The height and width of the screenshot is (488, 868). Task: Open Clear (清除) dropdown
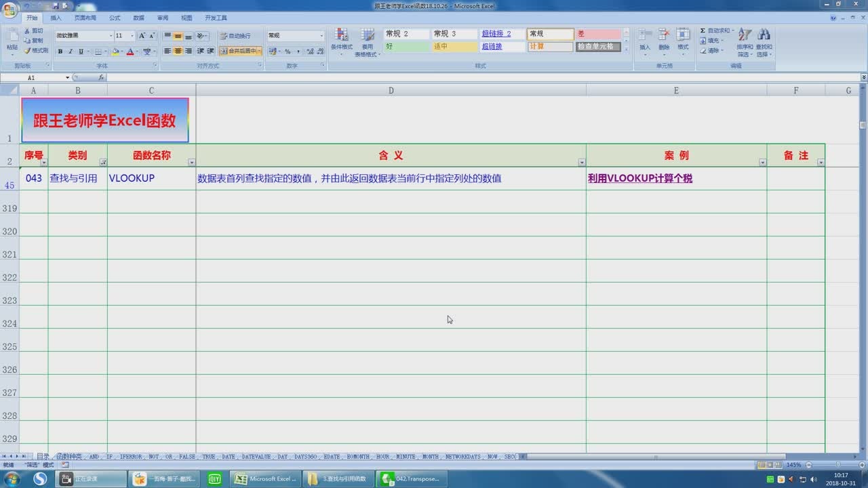coord(711,50)
